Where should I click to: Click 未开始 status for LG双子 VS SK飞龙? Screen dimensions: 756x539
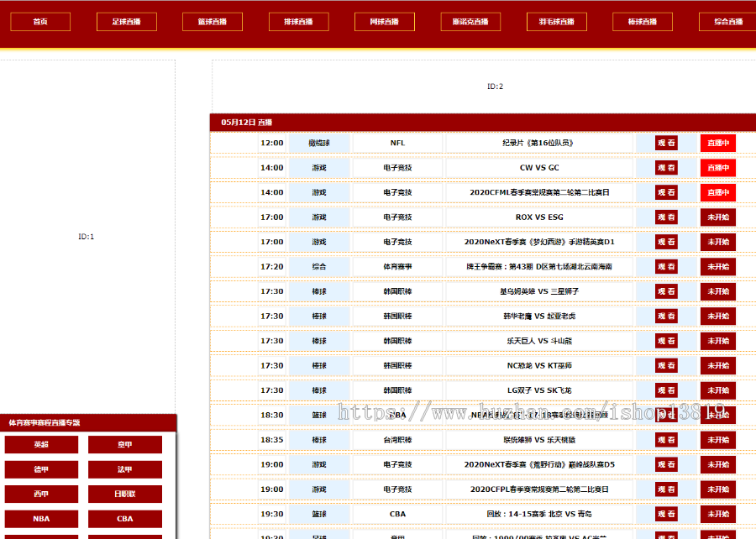(718, 390)
